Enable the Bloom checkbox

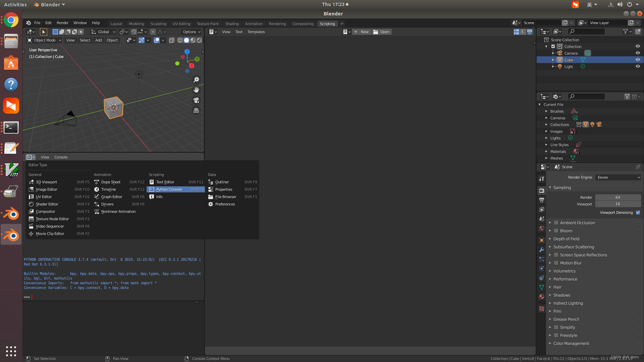(556, 231)
